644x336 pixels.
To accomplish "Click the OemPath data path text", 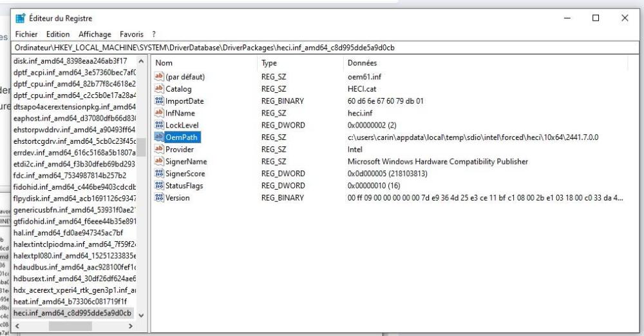I will [473, 137].
